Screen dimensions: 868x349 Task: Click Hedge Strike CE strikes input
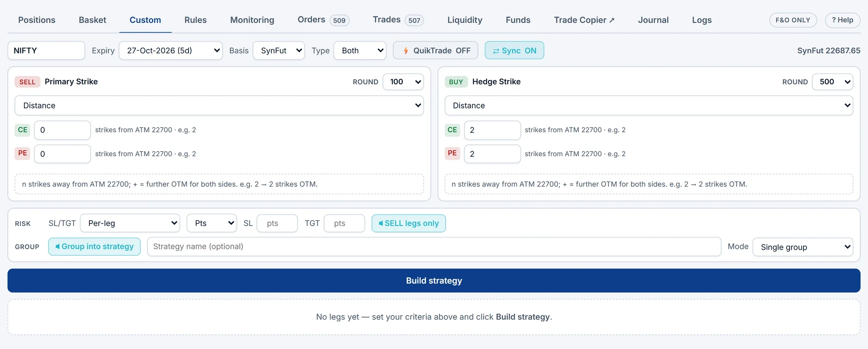pyautogui.click(x=492, y=130)
